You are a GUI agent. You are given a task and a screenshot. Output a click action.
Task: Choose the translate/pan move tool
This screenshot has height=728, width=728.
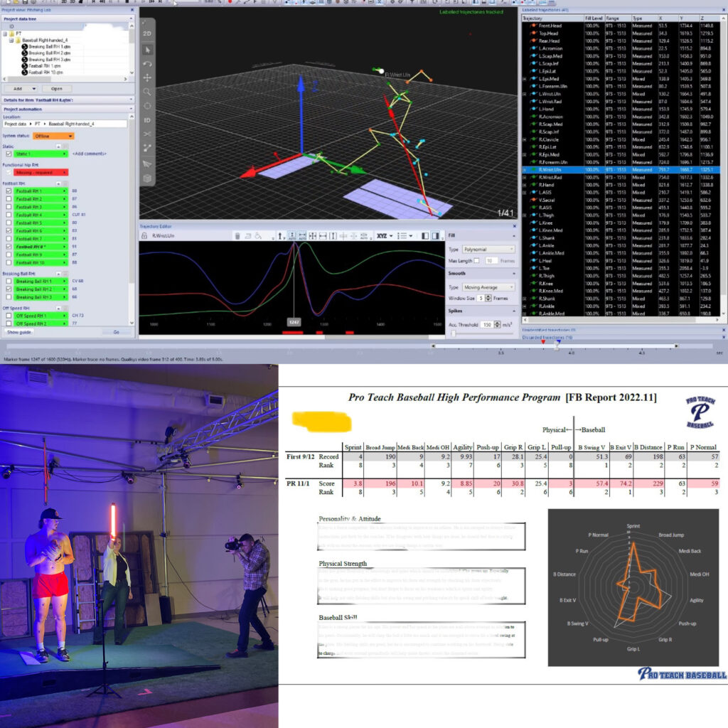147,77
